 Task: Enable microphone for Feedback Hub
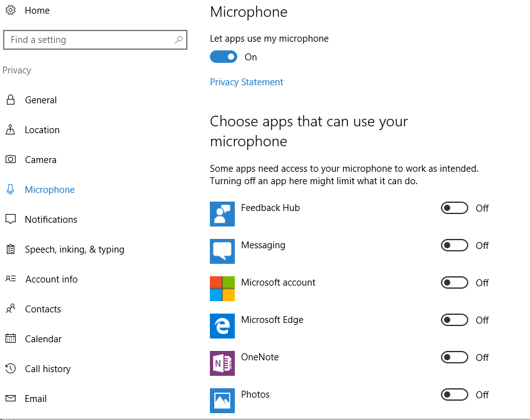pyautogui.click(x=454, y=208)
